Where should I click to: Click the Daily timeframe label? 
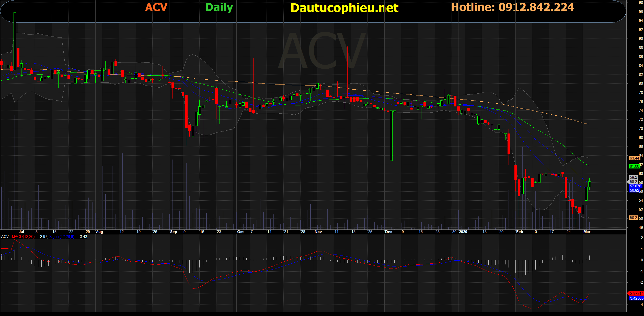tap(219, 7)
